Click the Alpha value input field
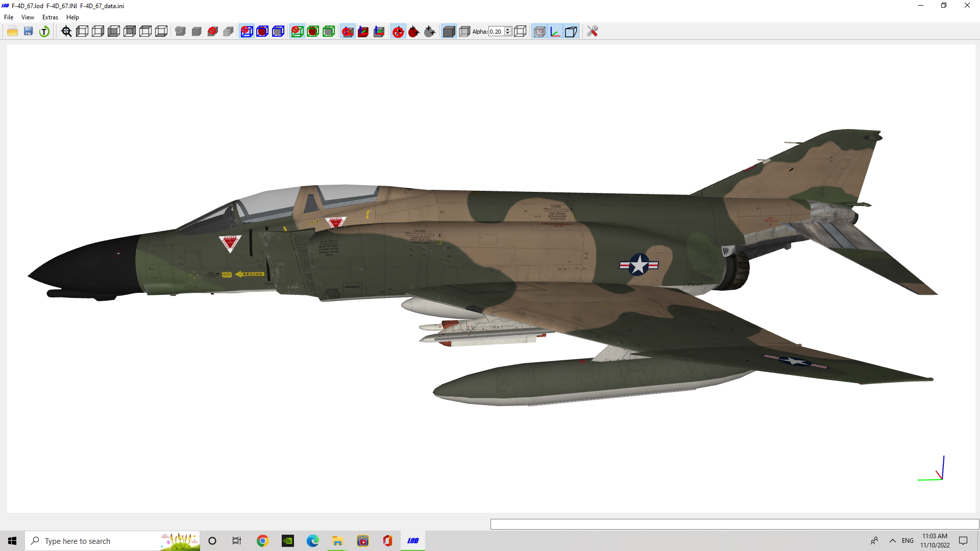Viewport: 980px width, 551px height. point(496,32)
